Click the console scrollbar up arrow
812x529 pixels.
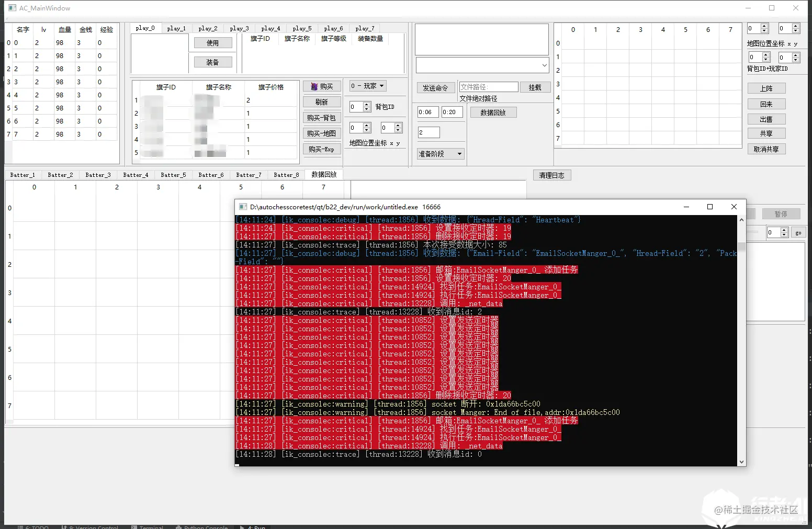pyautogui.click(x=741, y=220)
